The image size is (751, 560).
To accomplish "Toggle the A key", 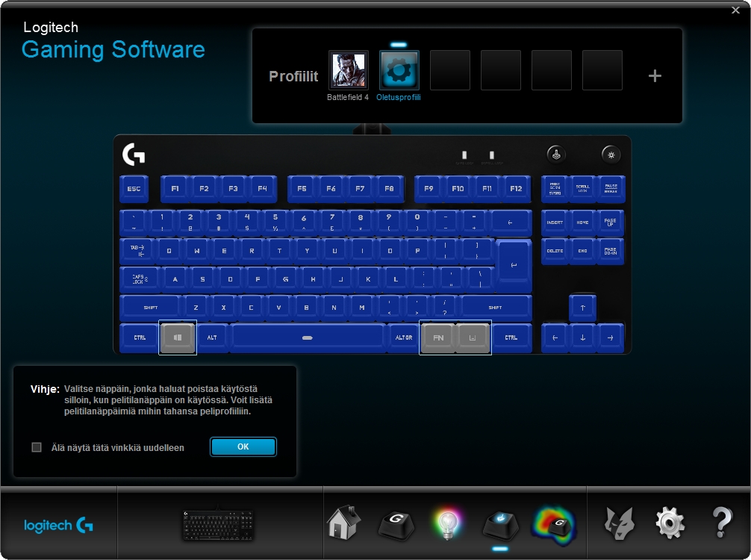I will tap(175, 279).
